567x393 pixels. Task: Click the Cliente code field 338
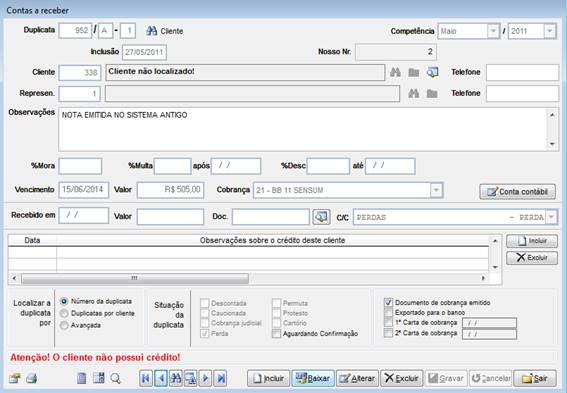80,73
